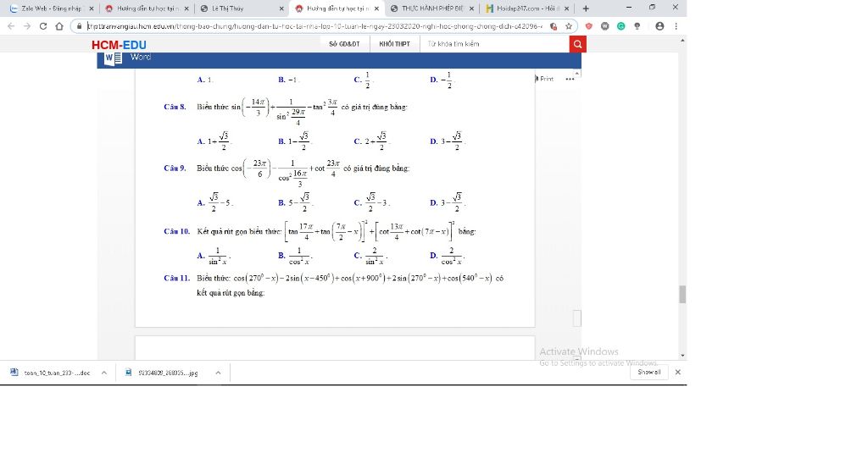Click 'kết quả rút gọn bằng:' text
Screen dimensions: 868x470
231,293
